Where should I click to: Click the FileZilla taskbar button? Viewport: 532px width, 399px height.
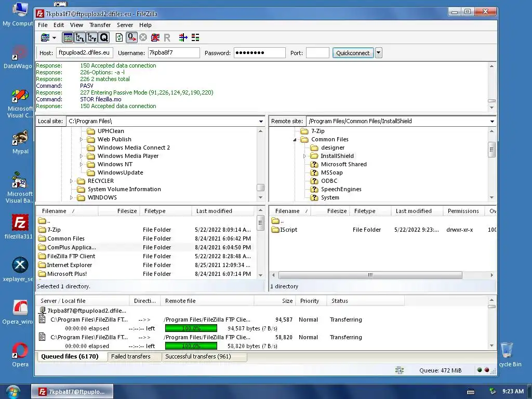tap(72, 392)
